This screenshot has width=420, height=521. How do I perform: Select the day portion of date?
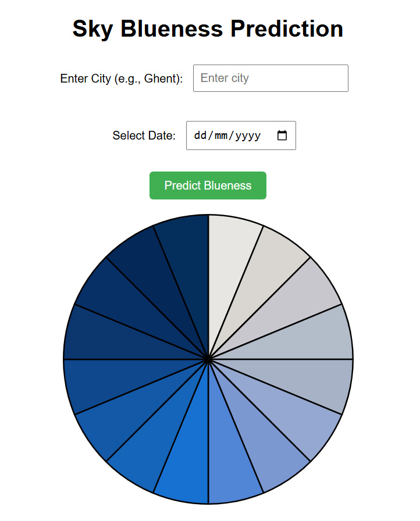coord(200,135)
